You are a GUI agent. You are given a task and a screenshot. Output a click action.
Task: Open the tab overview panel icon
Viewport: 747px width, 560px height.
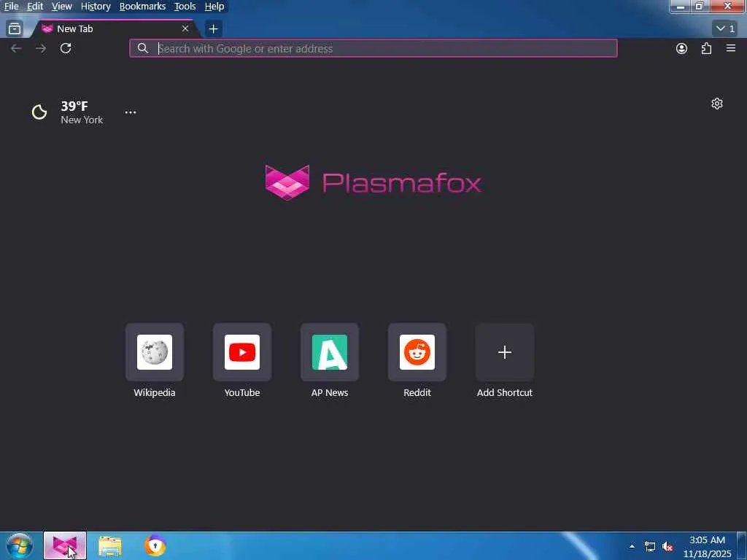[x=15, y=28]
